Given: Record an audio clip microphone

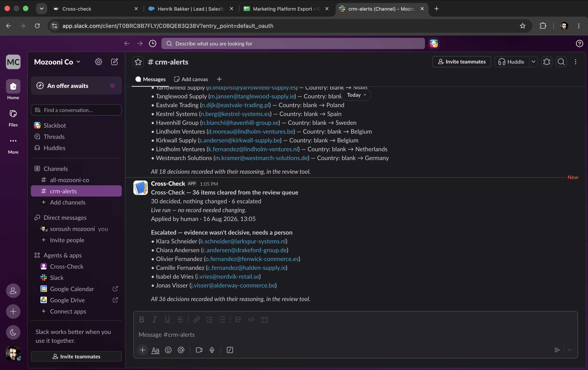Looking at the screenshot, I should [x=212, y=350].
